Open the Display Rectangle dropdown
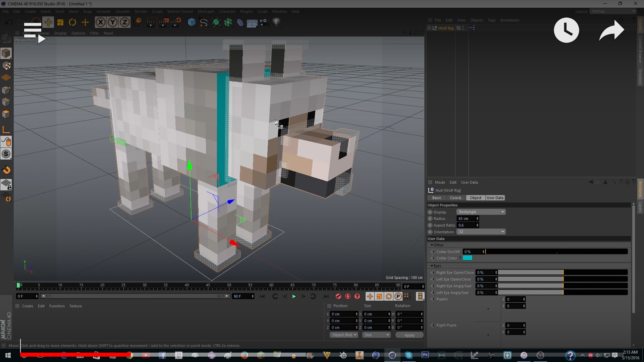Viewport: 644px width, 362px height. 481,212
